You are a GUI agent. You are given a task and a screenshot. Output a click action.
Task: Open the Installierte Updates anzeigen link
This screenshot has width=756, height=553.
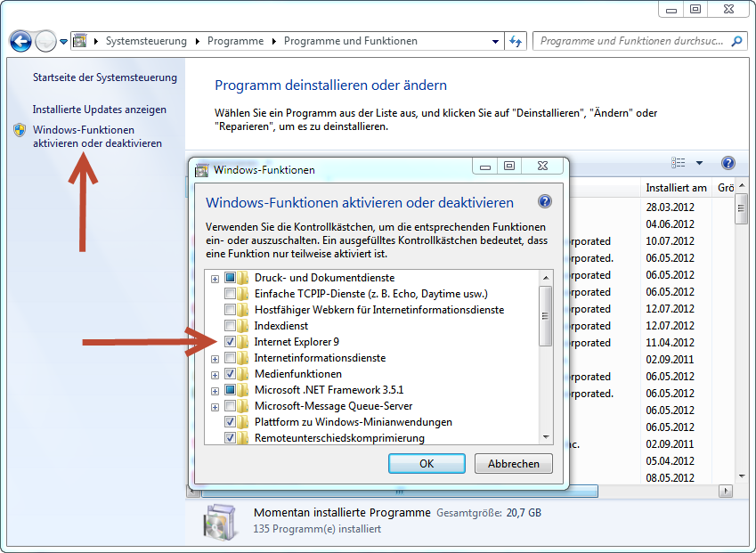tap(100, 110)
